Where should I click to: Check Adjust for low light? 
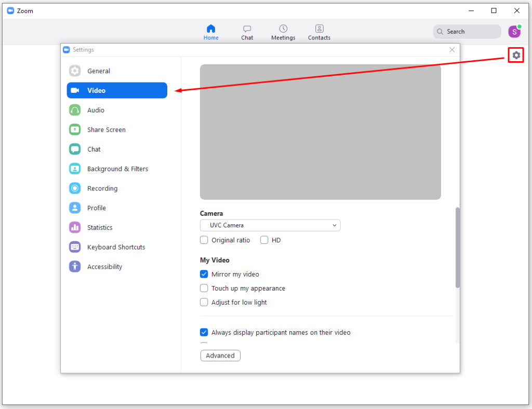point(204,302)
